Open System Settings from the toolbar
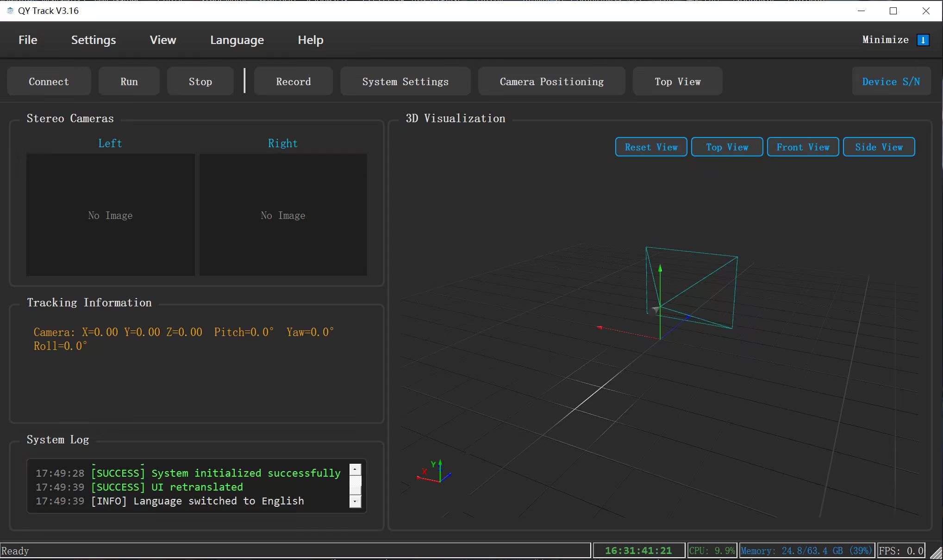 406,81
